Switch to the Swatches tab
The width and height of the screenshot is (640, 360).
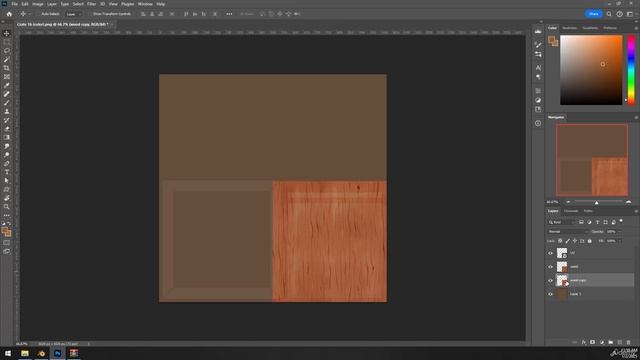click(x=570, y=28)
